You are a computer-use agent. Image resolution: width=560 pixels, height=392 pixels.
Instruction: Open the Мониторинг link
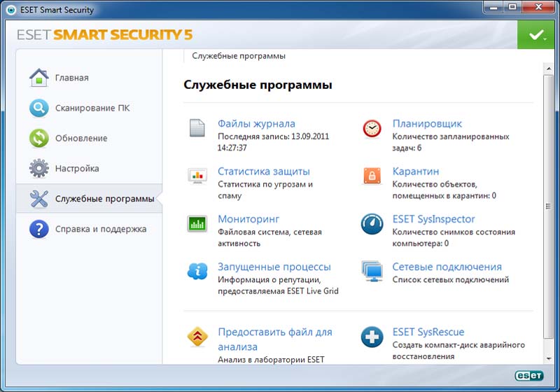tap(248, 219)
